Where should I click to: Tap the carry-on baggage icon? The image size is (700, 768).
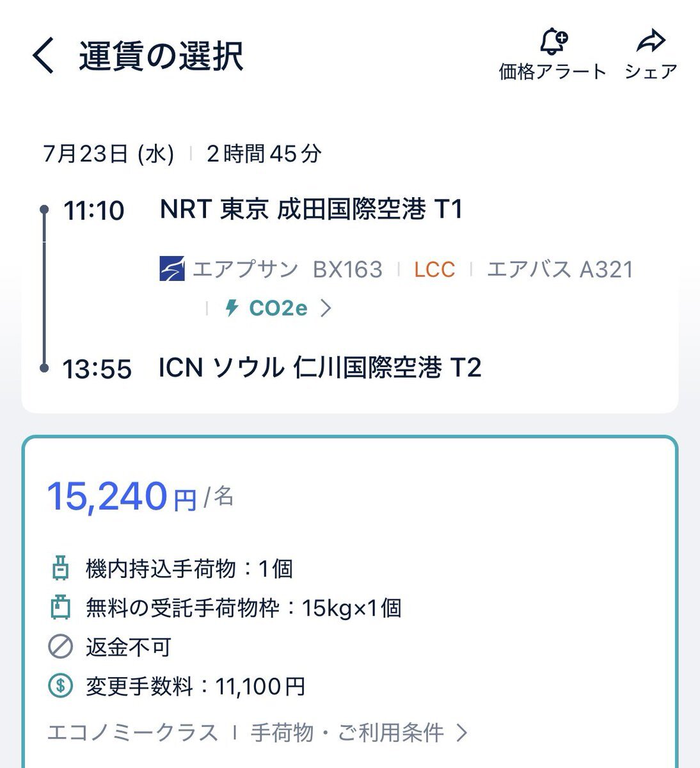click(60, 568)
